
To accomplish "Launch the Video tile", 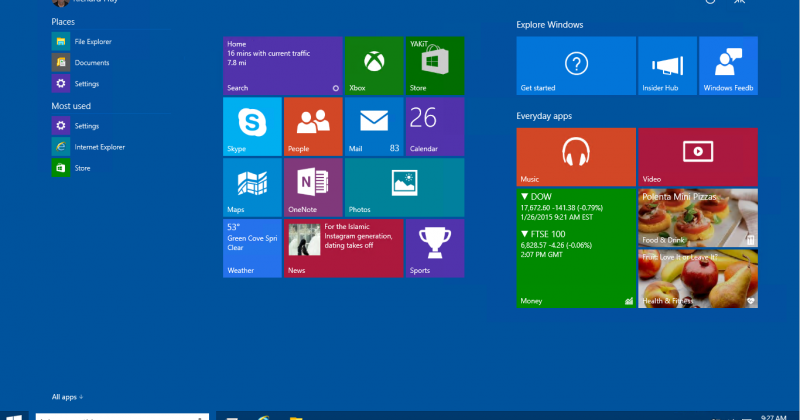I will [x=698, y=157].
